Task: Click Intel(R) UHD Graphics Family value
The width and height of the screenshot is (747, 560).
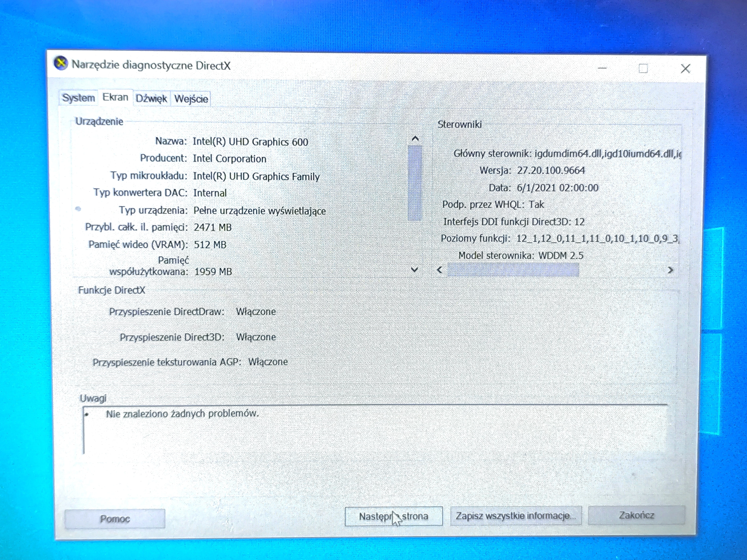Action: tap(256, 176)
